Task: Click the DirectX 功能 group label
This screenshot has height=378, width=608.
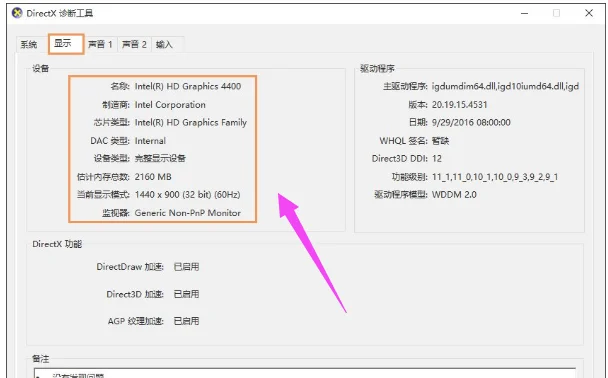Action: pos(57,244)
